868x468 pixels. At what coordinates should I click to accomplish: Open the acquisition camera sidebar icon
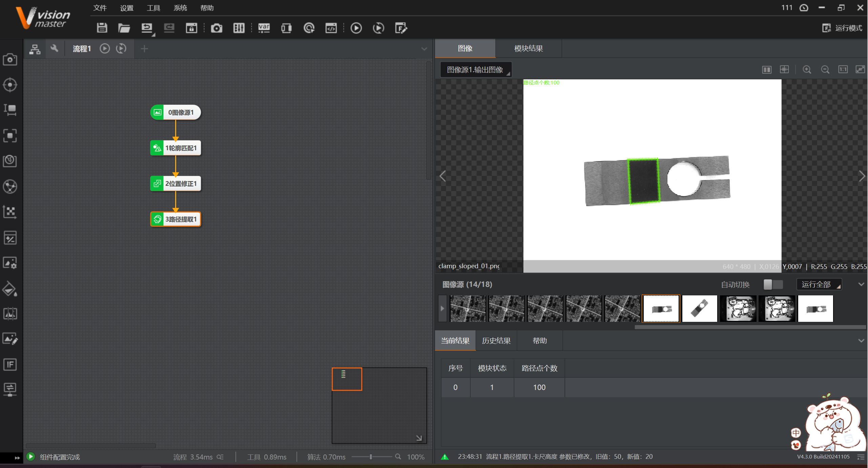(10, 59)
